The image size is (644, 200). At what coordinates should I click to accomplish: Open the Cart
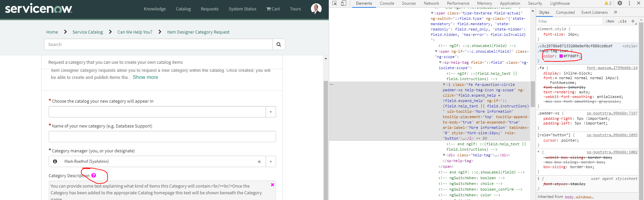[273, 9]
